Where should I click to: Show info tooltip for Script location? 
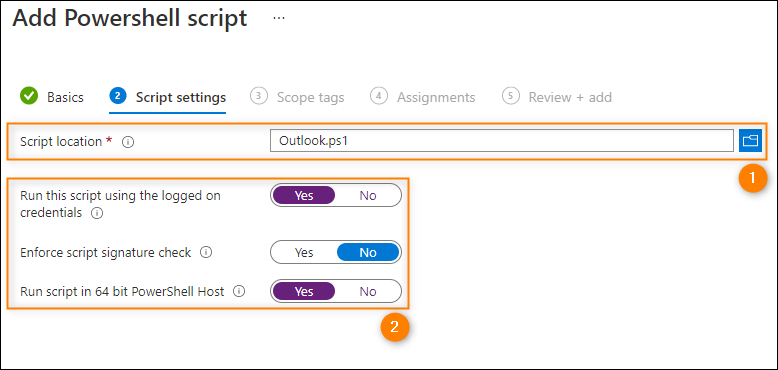coord(128,142)
